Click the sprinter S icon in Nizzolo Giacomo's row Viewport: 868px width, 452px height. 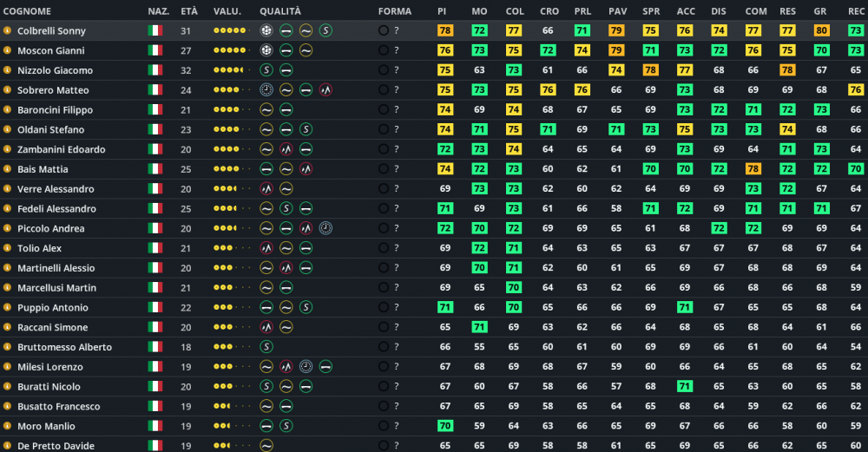[x=266, y=70]
